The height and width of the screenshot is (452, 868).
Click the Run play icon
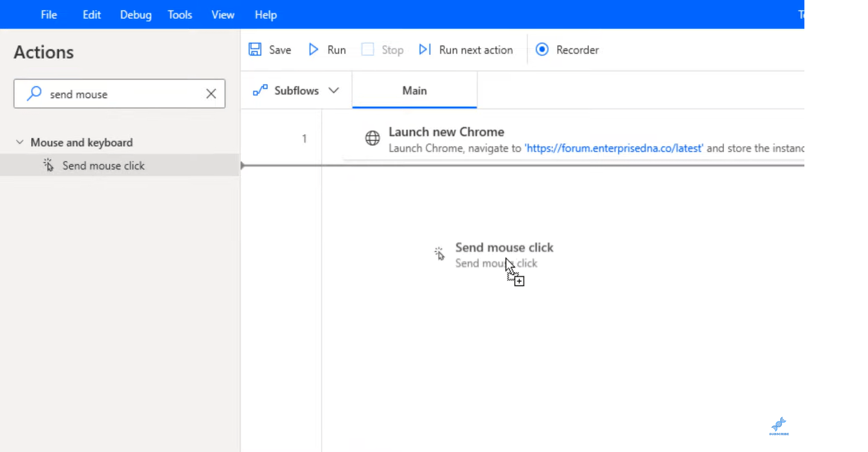pyautogui.click(x=313, y=49)
